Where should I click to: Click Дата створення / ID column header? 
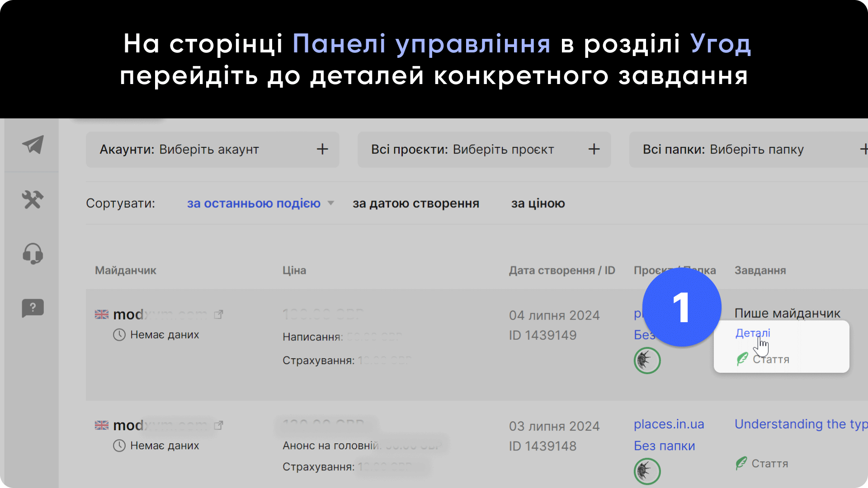point(562,270)
